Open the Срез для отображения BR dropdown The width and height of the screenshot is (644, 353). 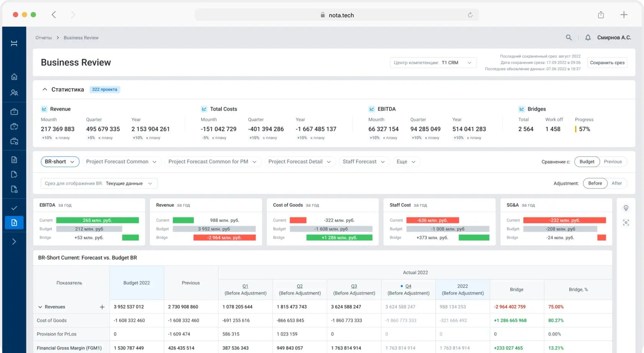(99, 183)
